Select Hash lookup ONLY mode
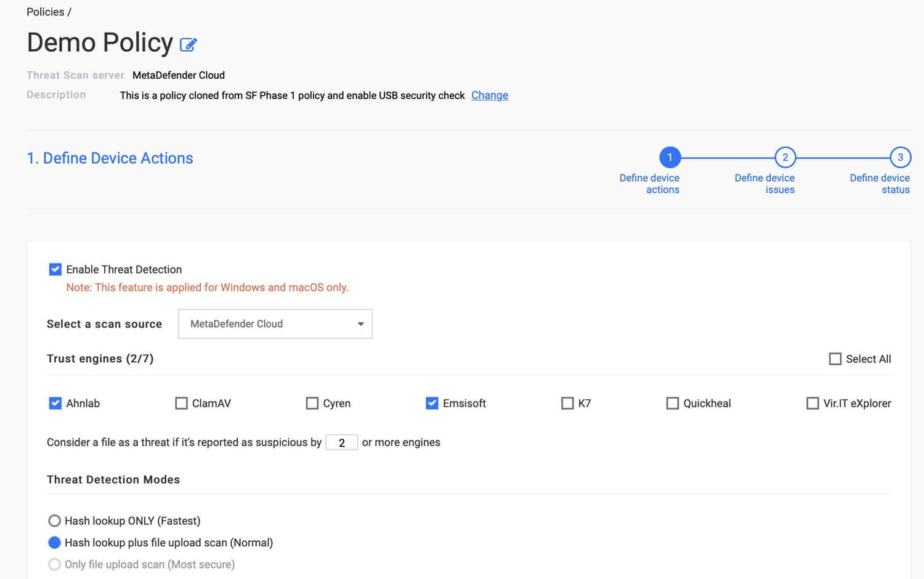 (x=54, y=520)
